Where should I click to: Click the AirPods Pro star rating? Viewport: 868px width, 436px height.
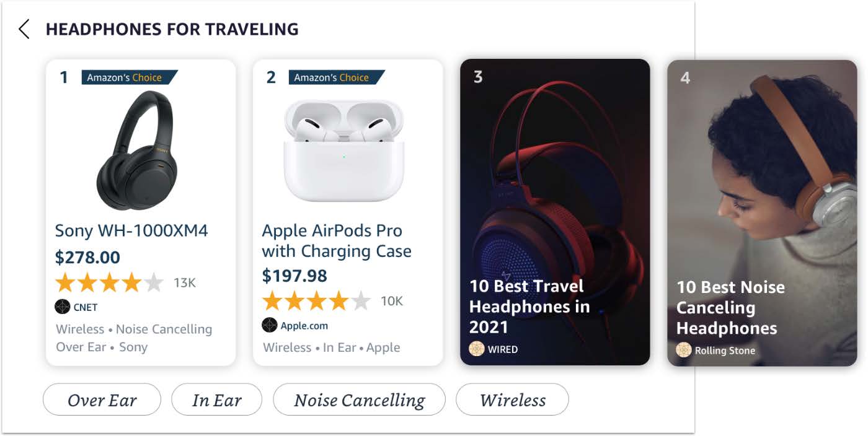[x=316, y=302]
